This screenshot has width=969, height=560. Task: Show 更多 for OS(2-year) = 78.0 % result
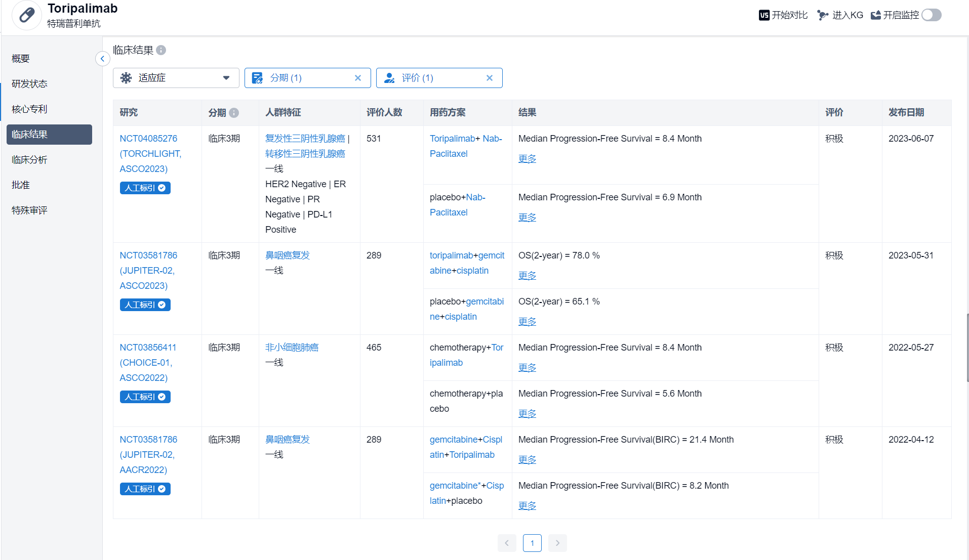click(x=527, y=276)
